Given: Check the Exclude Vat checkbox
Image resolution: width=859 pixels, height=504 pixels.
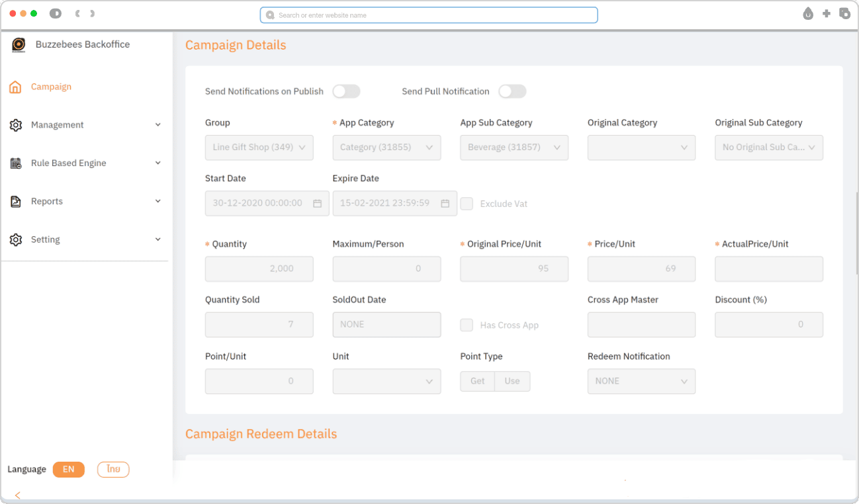Looking at the screenshot, I should [x=467, y=204].
